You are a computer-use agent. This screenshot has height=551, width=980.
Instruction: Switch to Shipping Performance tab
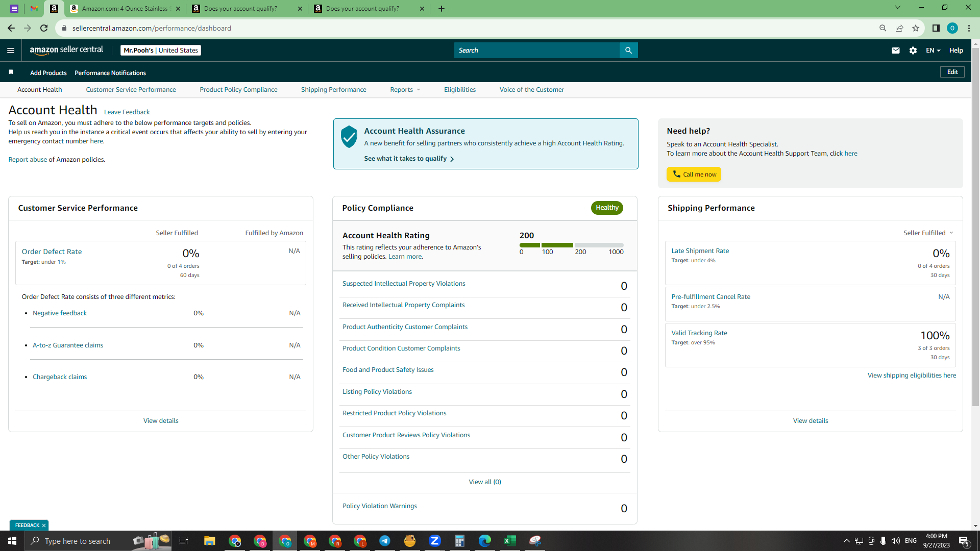[334, 89]
